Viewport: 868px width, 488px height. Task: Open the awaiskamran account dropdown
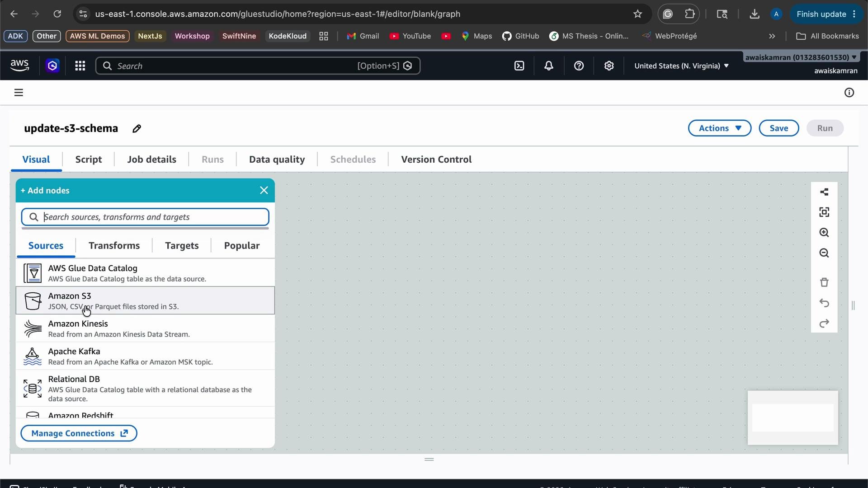point(801,57)
